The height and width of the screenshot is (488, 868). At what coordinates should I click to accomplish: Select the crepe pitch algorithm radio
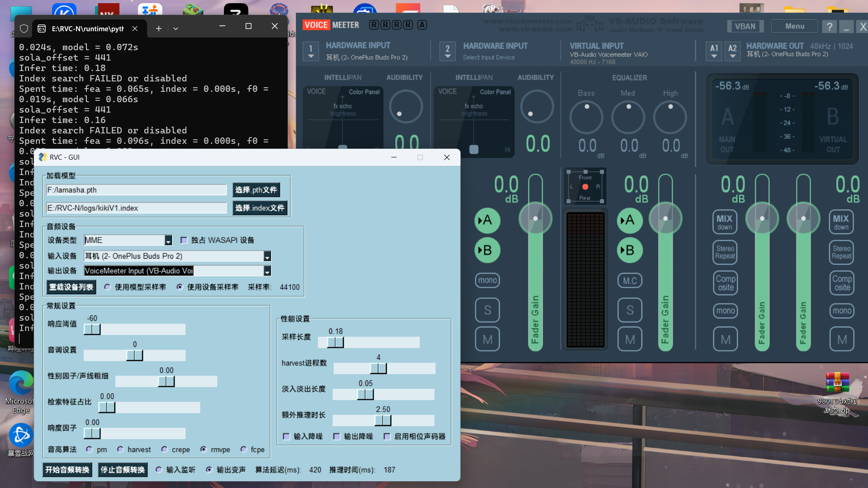(164, 449)
